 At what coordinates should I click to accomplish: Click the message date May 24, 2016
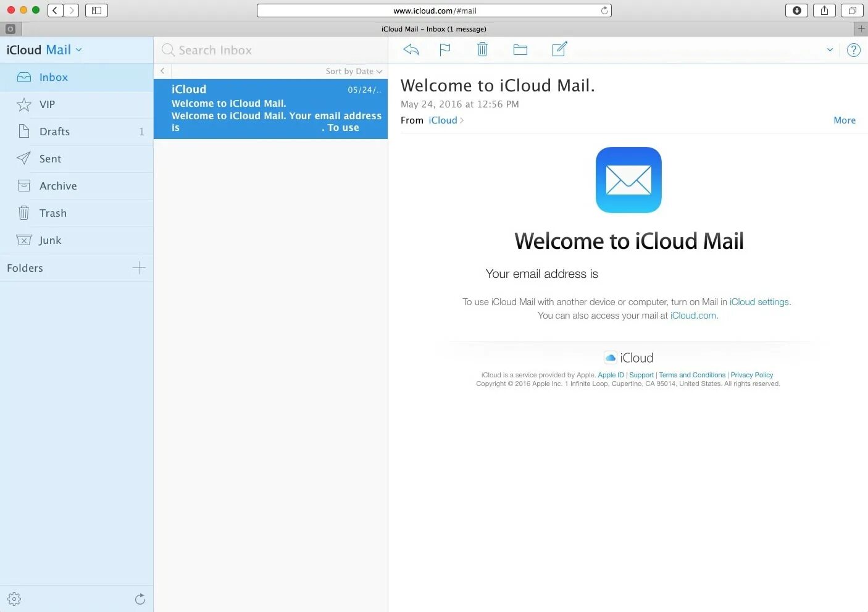tap(460, 104)
